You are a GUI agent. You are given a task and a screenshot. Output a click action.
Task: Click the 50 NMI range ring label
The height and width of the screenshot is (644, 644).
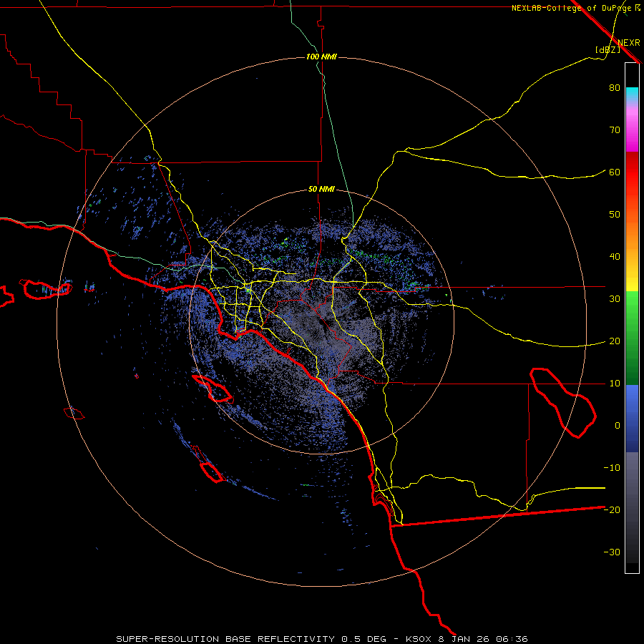(321, 190)
